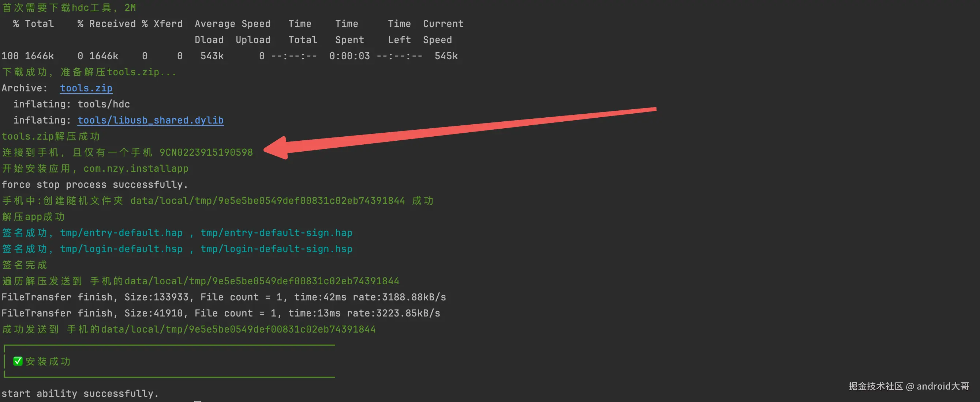The width and height of the screenshot is (980, 402).
Task: Click the android大哥 watermark text
Action: (x=942, y=386)
